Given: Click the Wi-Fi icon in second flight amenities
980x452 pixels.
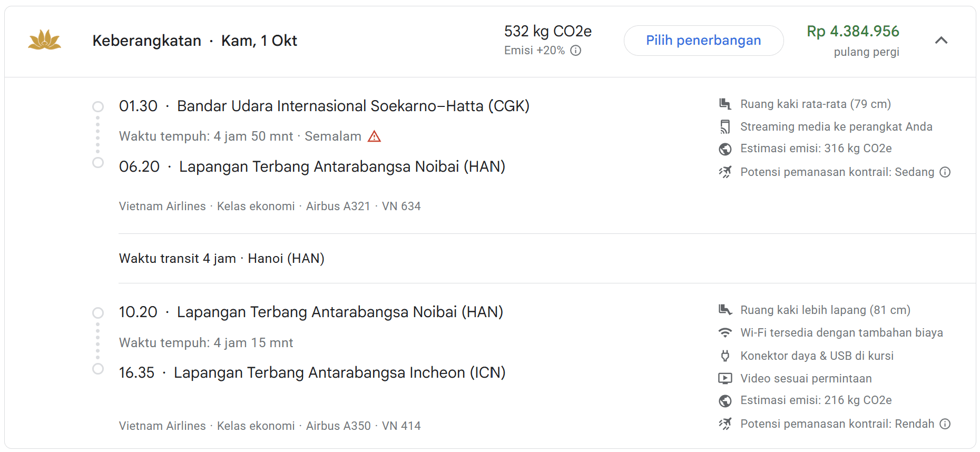Looking at the screenshot, I should pos(725,333).
